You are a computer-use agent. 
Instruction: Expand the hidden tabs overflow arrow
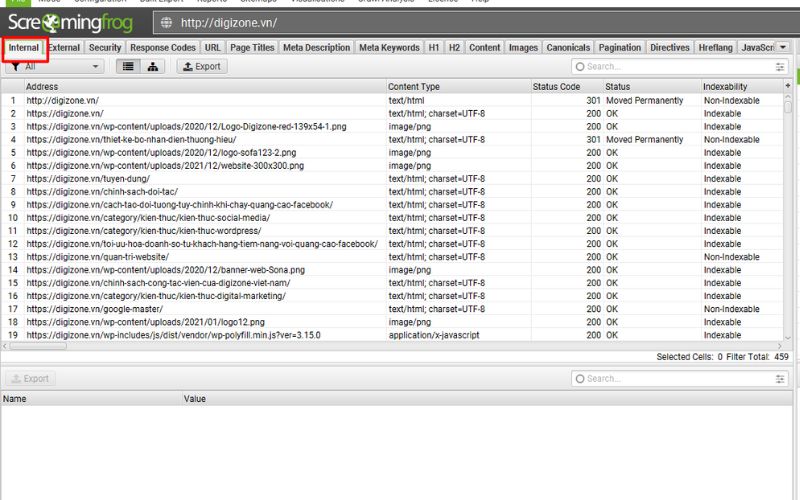(782, 47)
